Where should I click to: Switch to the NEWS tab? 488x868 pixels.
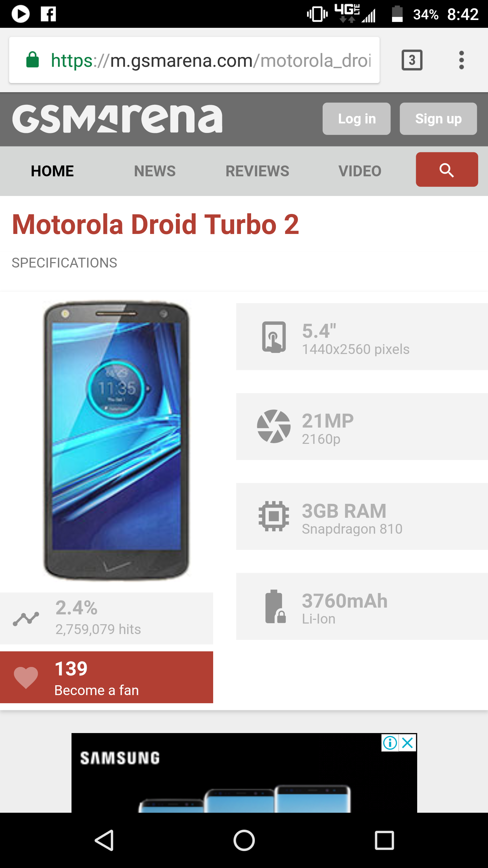point(155,171)
